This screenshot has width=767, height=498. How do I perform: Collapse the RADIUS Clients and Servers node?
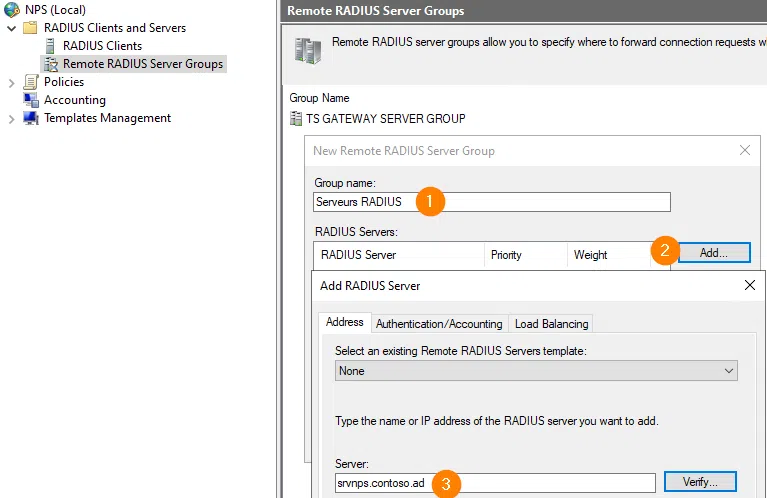[x=11, y=28]
